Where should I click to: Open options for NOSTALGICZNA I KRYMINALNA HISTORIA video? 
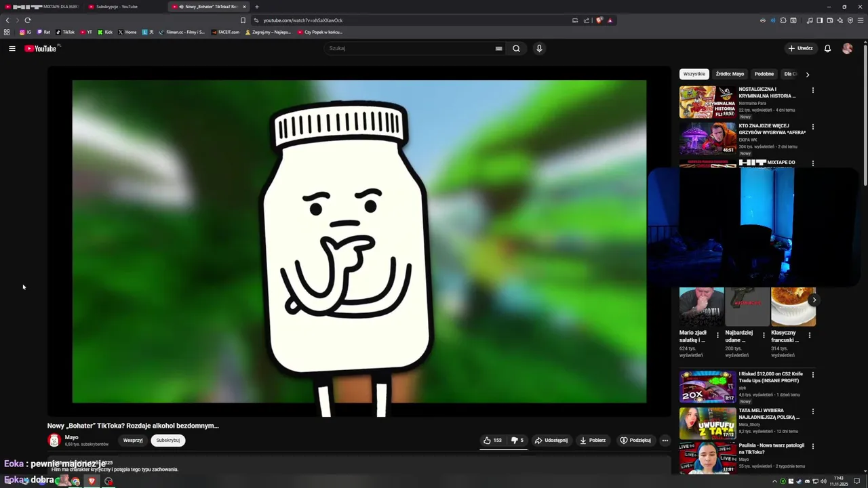point(812,90)
